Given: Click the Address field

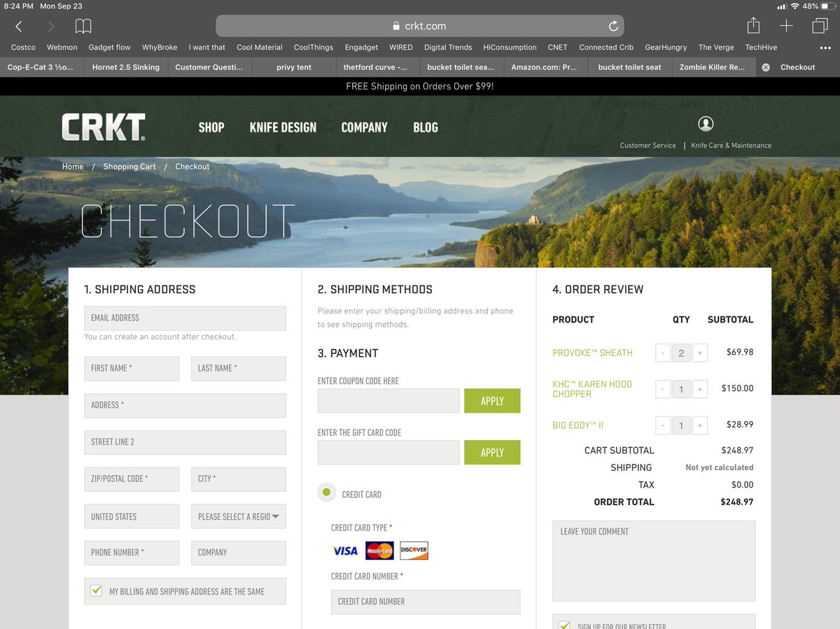Looking at the screenshot, I should [x=185, y=406].
